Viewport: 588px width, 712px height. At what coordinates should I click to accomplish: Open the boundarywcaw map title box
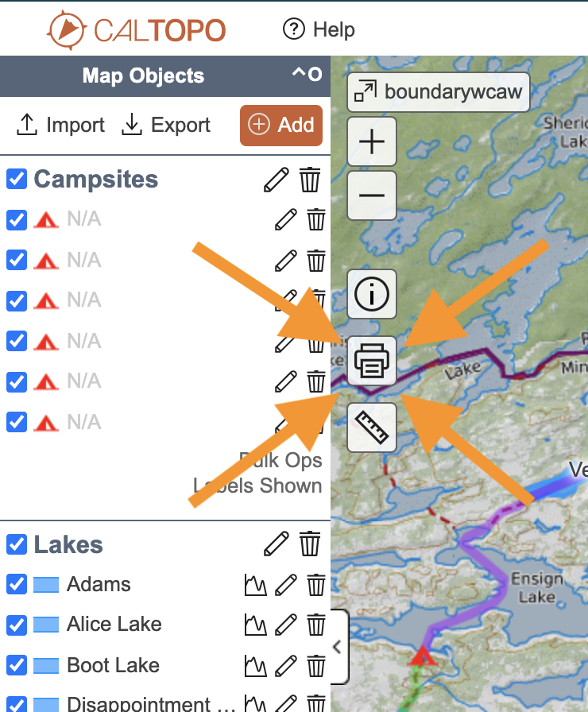point(438,92)
